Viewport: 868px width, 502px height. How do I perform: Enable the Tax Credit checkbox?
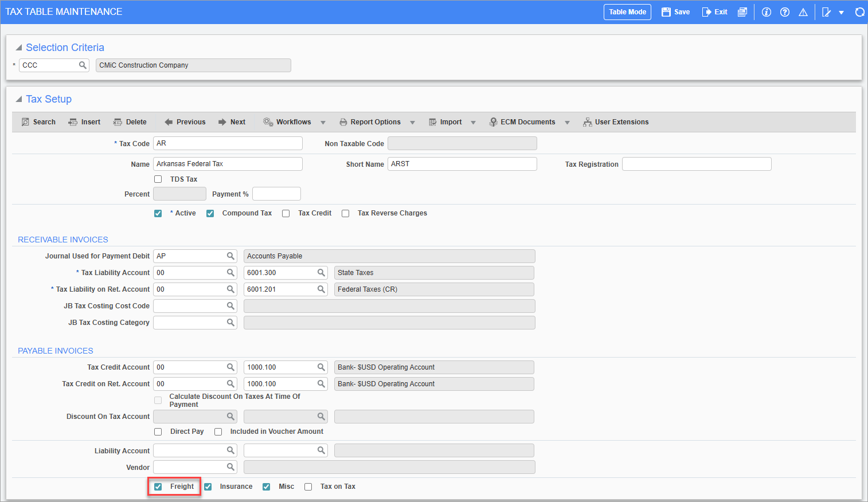(286, 213)
